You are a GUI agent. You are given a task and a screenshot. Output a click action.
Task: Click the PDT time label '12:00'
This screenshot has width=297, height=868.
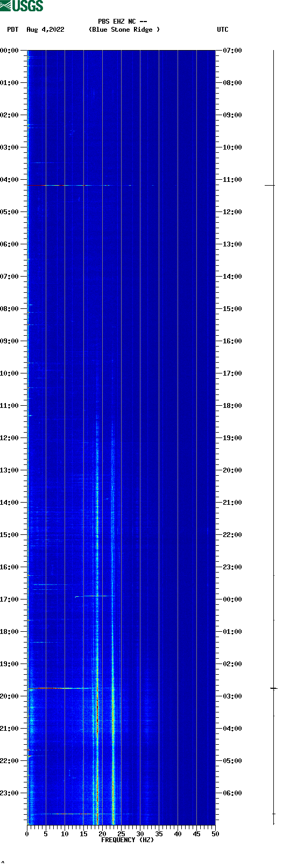[x=9, y=438]
